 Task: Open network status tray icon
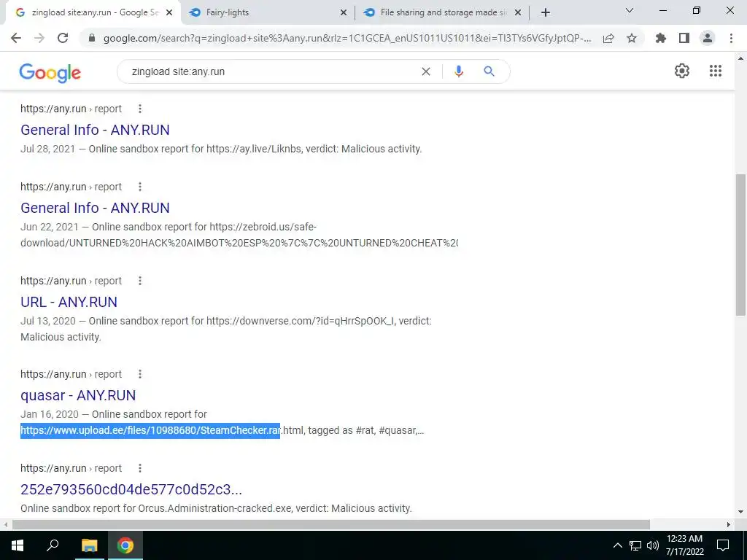635,545
